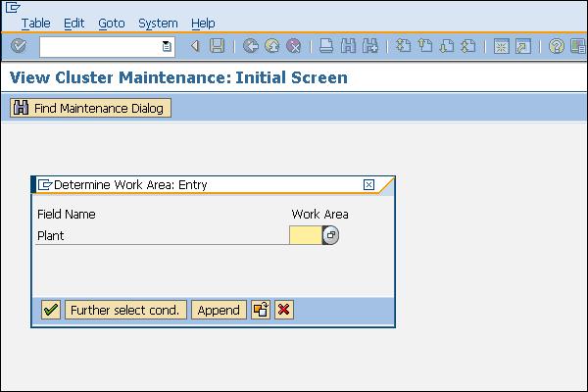
Task: Click the Print icon in toolbar
Action: coord(326,46)
